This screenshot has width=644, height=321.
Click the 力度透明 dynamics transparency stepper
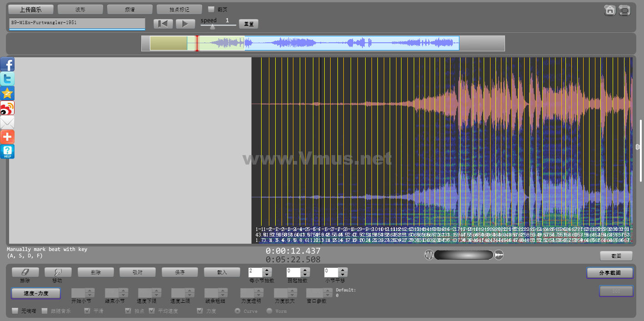coord(252,293)
